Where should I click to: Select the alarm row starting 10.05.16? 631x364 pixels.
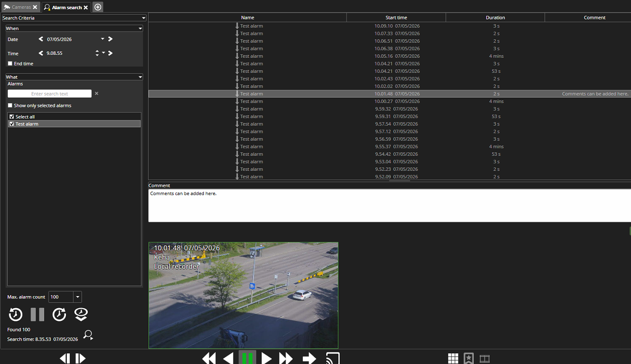coord(389,56)
